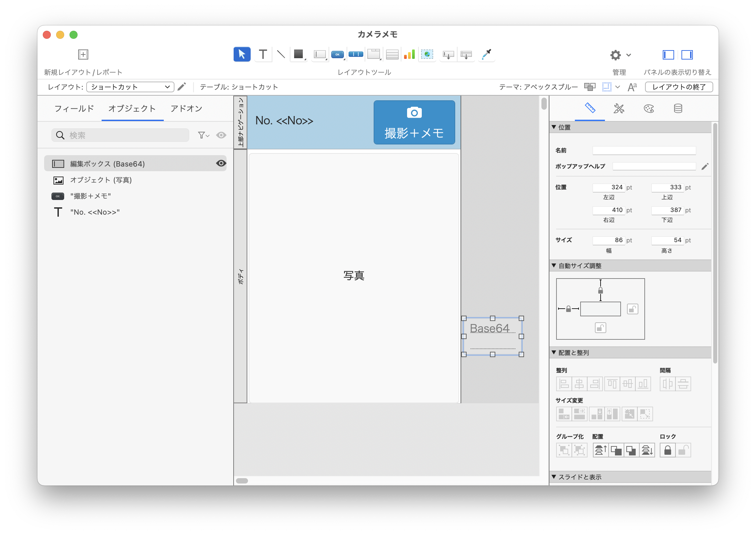This screenshot has width=756, height=535.
Task: Select "No. <<No>>" text object in list
Action: tap(135, 212)
